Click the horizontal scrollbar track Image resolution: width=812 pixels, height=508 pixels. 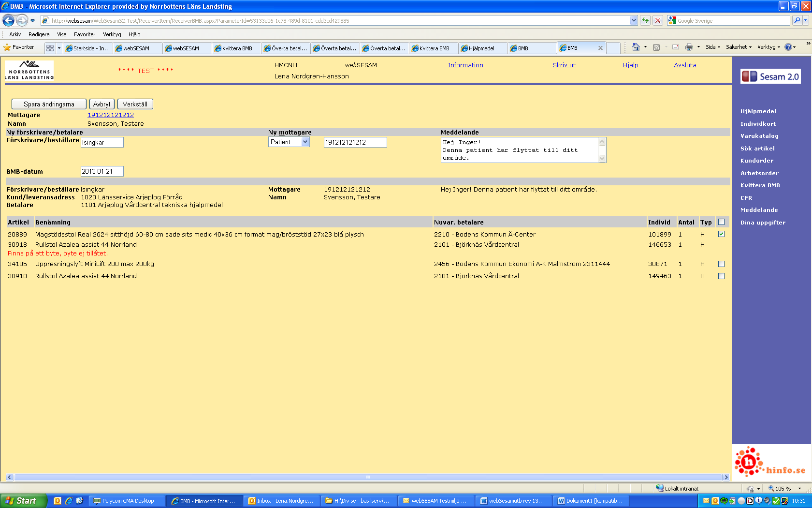click(368, 478)
